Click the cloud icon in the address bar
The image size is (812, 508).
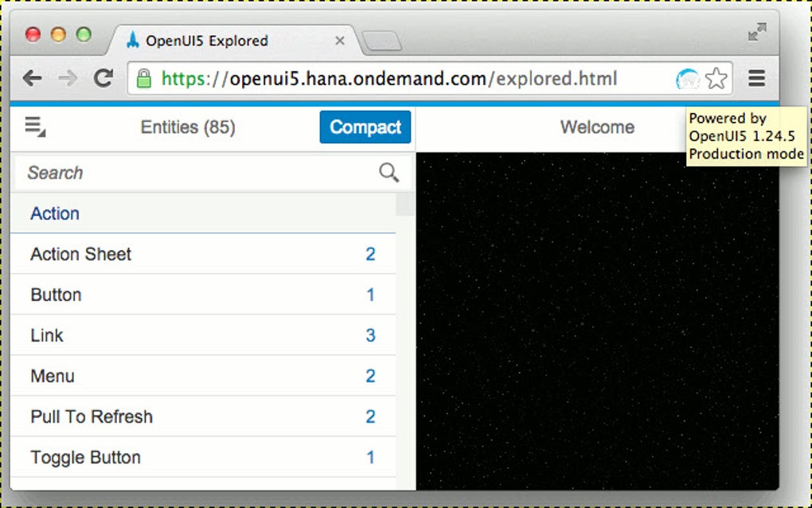tap(686, 78)
